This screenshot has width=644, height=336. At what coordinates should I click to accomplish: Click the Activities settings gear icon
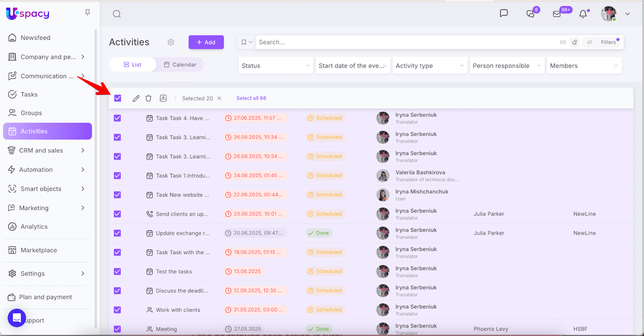point(171,42)
